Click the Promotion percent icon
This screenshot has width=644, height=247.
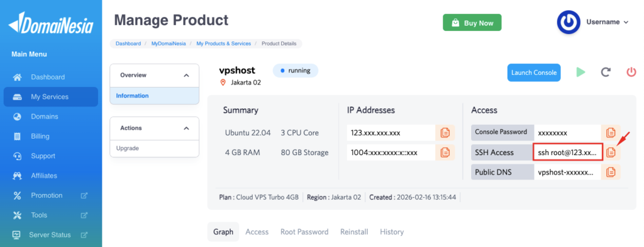[x=17, y=195]
